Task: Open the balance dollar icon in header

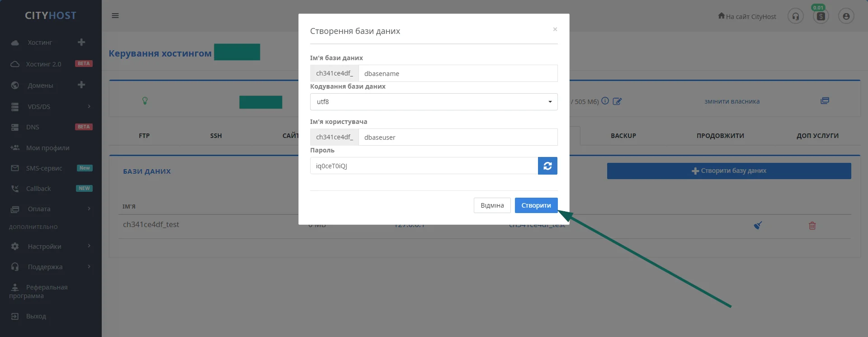Action: coord(821,17)
